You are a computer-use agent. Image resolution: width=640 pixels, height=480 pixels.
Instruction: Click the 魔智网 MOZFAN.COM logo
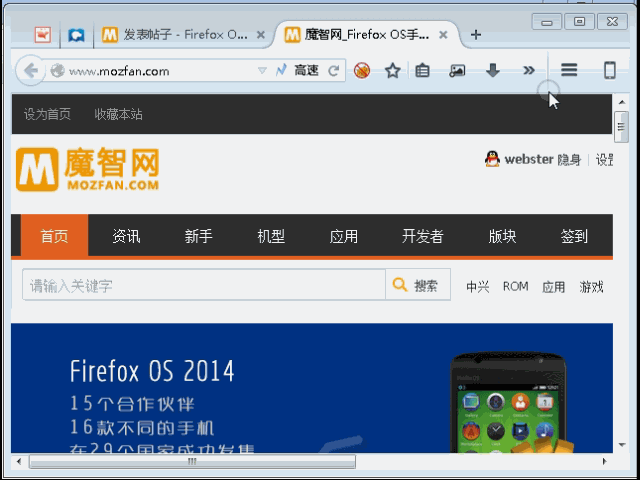tap(87, 169)
